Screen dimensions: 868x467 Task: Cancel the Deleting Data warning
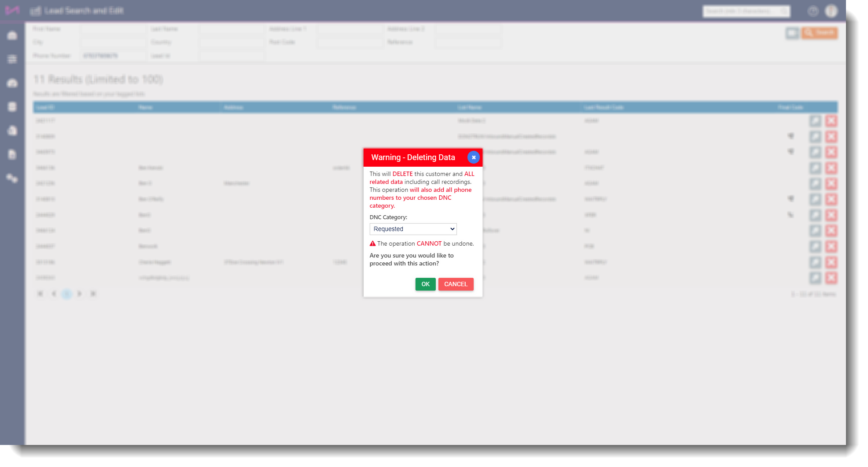(x=456, y=284)
